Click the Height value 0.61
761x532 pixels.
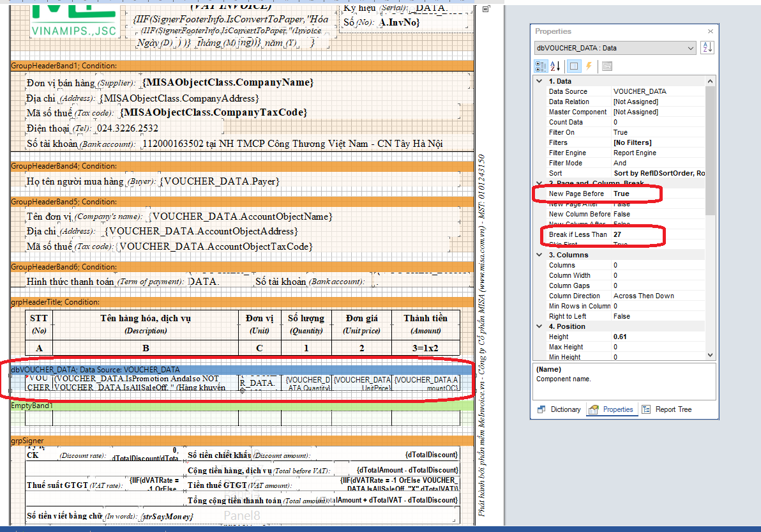(620, 337)
